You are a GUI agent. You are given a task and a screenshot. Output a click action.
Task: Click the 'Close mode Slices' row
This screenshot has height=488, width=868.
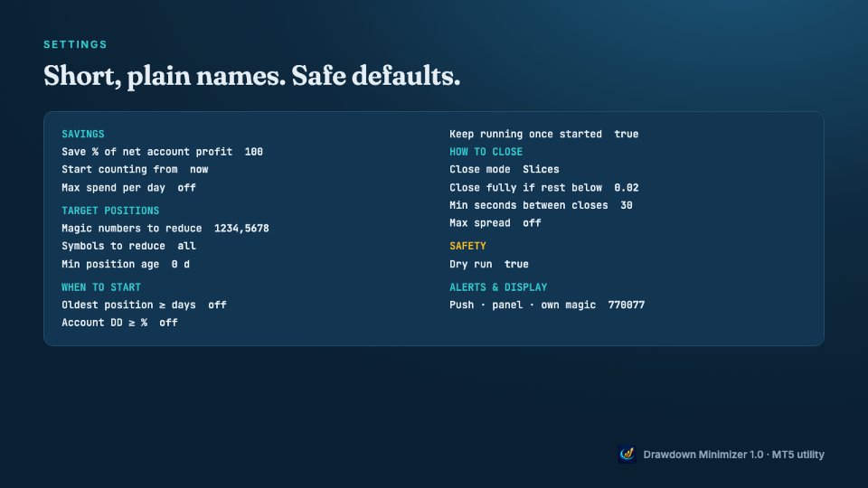point(505,169)
